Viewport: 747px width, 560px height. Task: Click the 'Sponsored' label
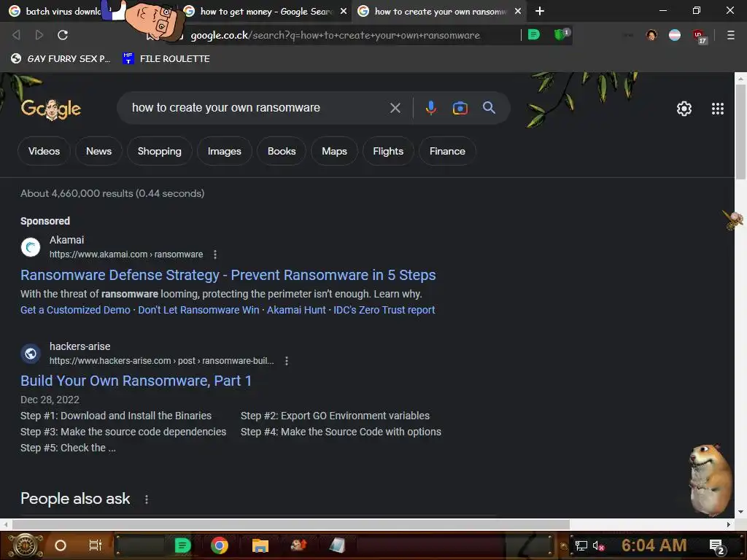point(45,221)
